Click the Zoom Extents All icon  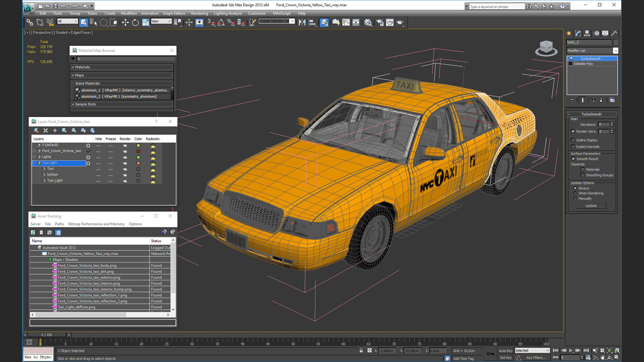[617, 351]
